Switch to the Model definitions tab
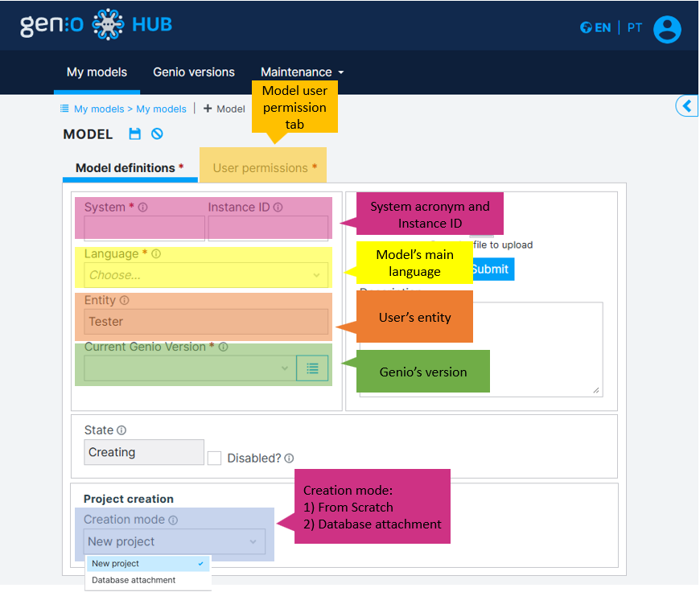 pos(130,168)
